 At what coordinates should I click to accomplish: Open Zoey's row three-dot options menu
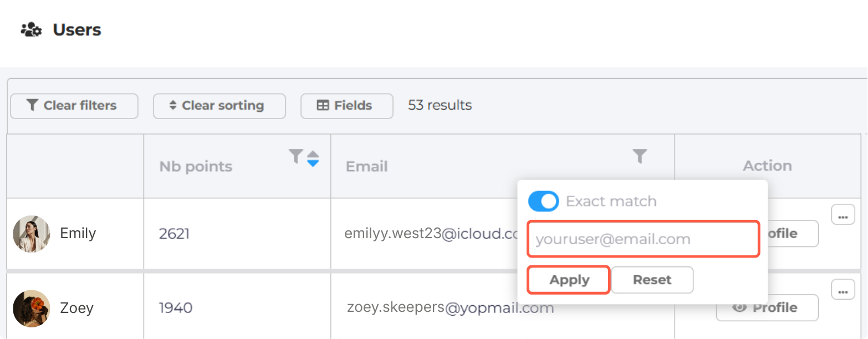coord(843,289)
